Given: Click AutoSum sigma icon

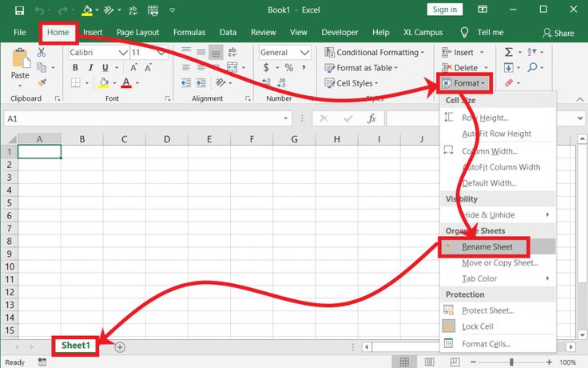Looking at the screenshot, I should 508,52.
